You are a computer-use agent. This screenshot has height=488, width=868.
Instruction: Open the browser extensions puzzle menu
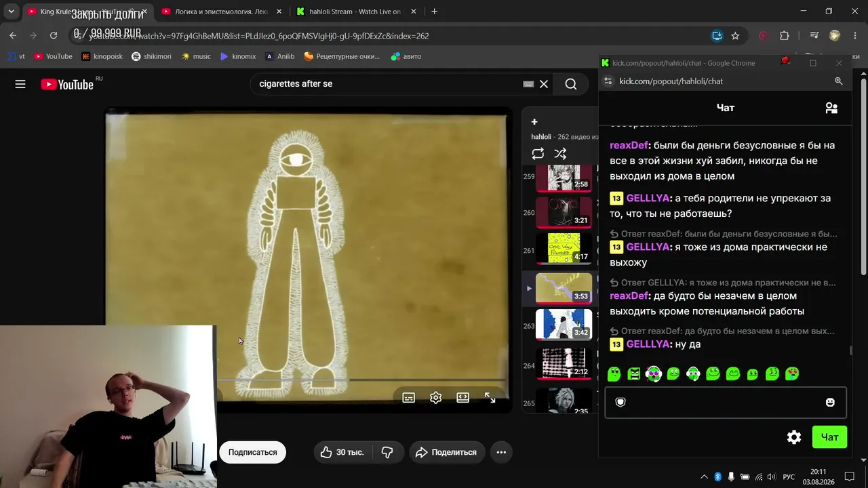[x=785, y=36]
